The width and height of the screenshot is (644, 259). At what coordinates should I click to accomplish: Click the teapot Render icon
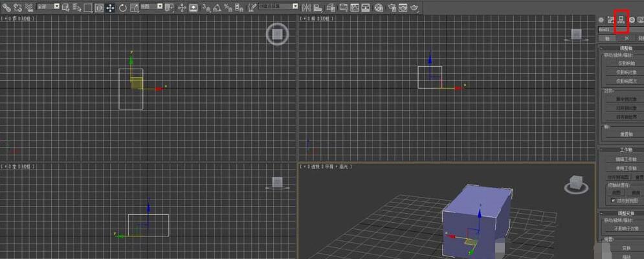(412, 8)
